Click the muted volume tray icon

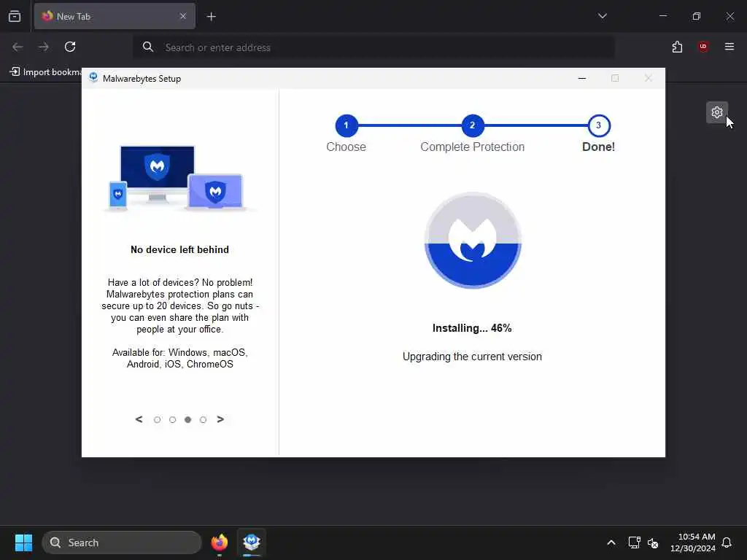point(653,542)
